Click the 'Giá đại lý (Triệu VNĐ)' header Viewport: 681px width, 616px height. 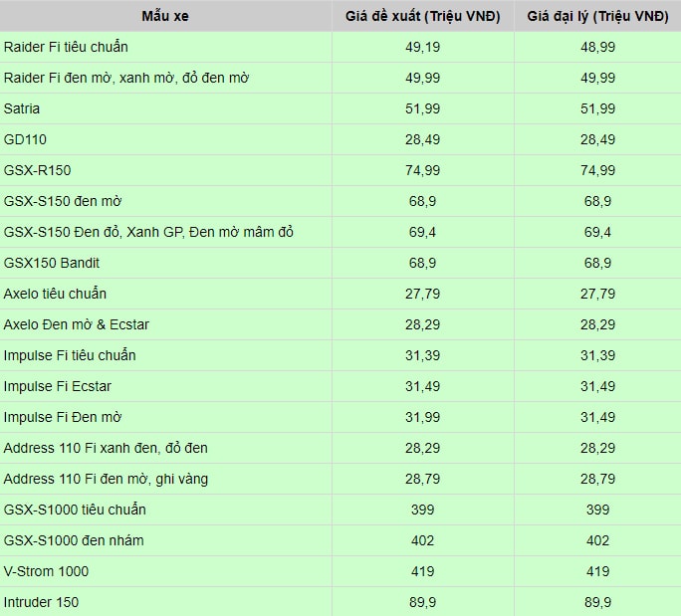point(597,16)
